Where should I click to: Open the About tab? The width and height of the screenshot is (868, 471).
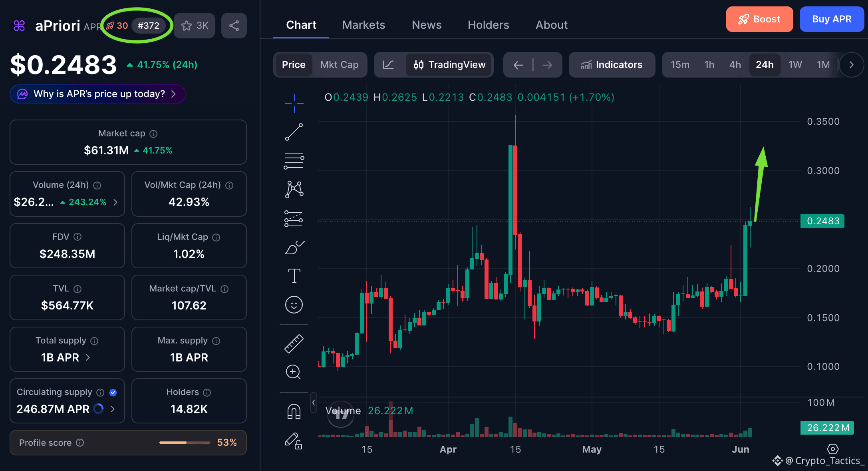tap(551, 25)
